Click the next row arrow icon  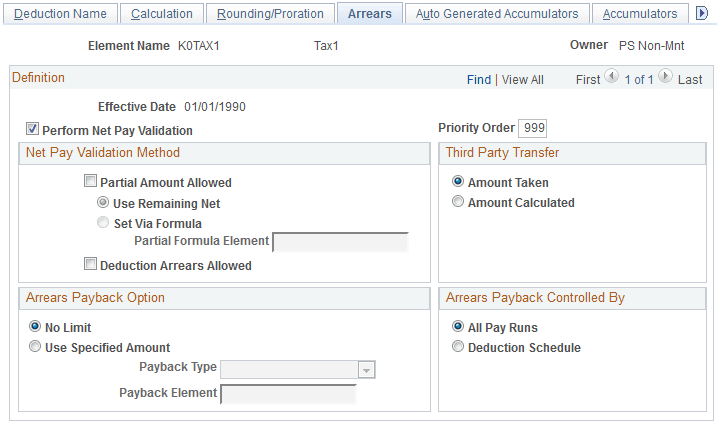tap(666, 79)
